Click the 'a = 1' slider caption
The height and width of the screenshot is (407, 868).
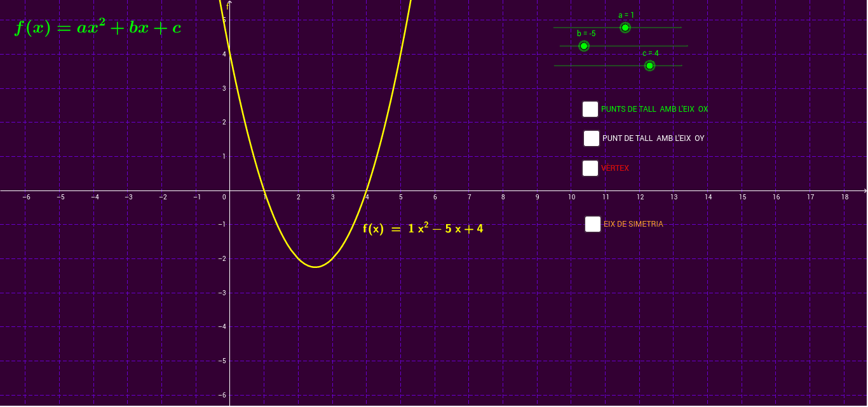tap(626, 15)
